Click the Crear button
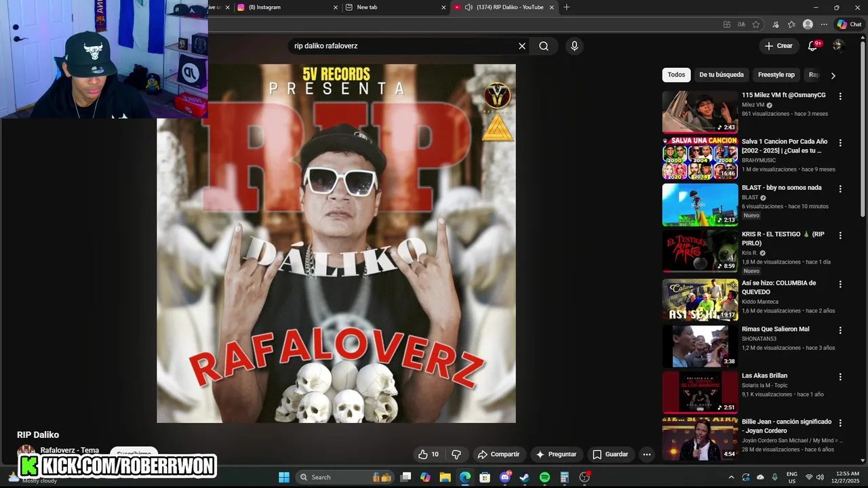868x488 pixels. coord(778,46)
